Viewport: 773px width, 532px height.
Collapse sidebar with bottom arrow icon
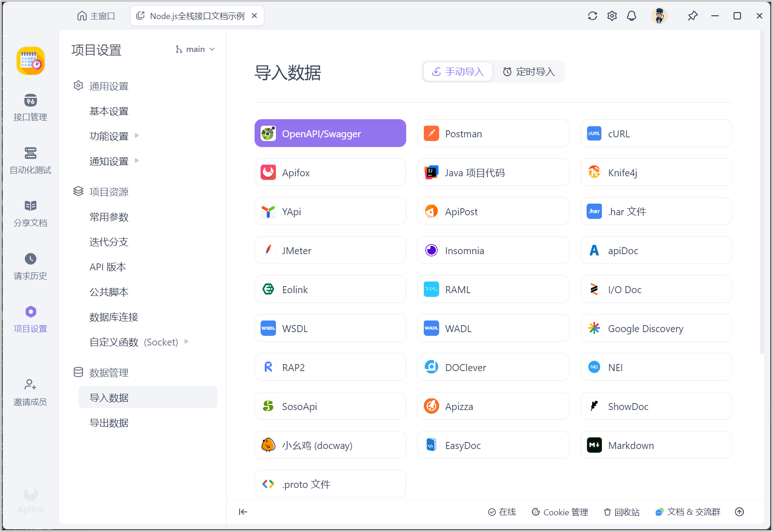tap(243, 512)
